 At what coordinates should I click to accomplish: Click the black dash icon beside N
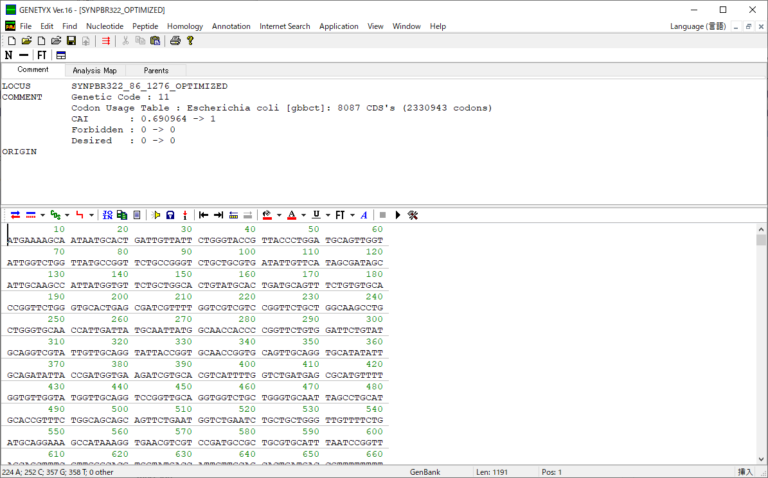[x=24, y=55]
